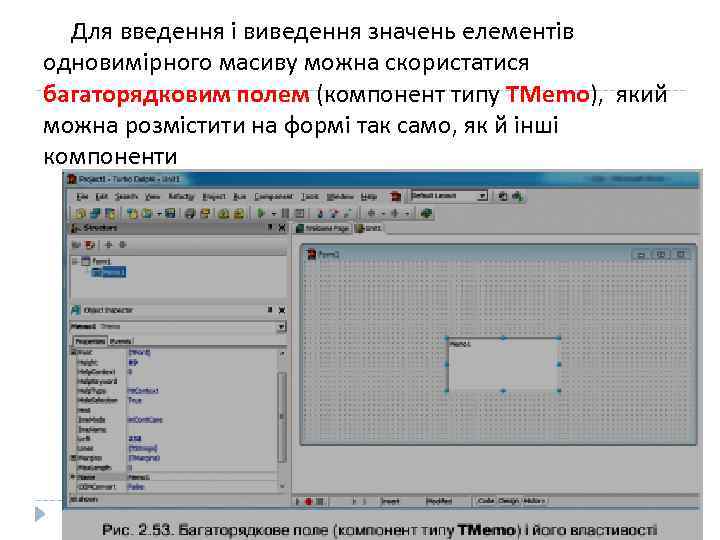Expand the Margins property
Viewport: 720px width, 540px height.
[x=74, y=458]
